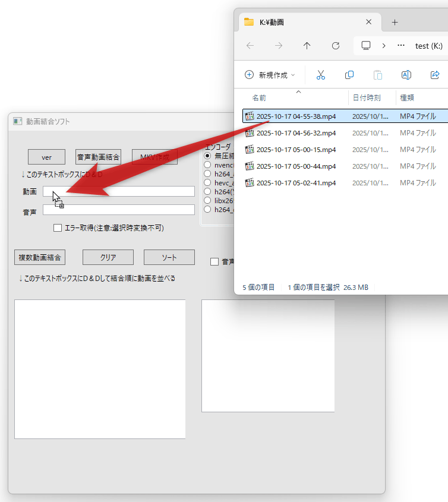Open the 新規作成 dropdown menu
The height and width of the screenshot is (502, 448).
pos(270,75)
